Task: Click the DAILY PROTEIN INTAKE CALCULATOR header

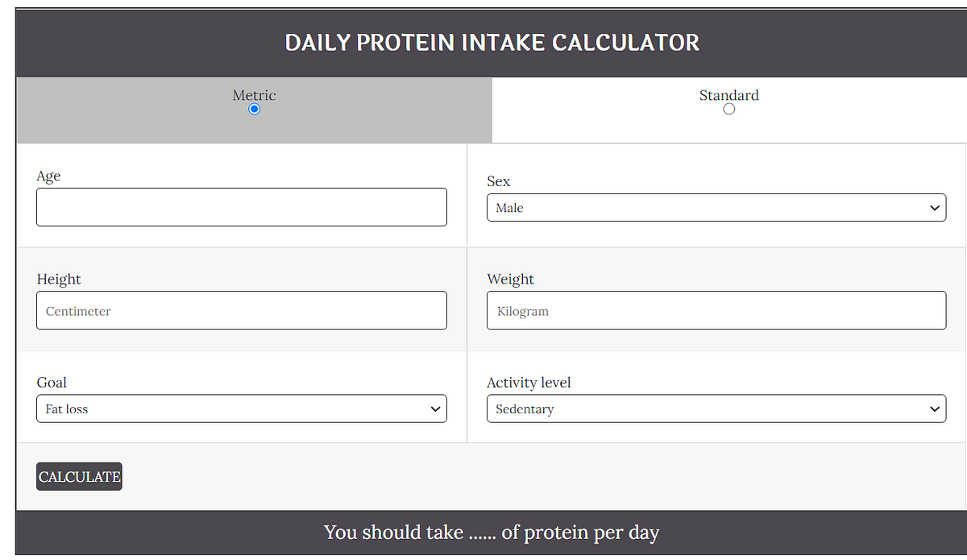Action: pyautogui.click(x=492, y=42)
